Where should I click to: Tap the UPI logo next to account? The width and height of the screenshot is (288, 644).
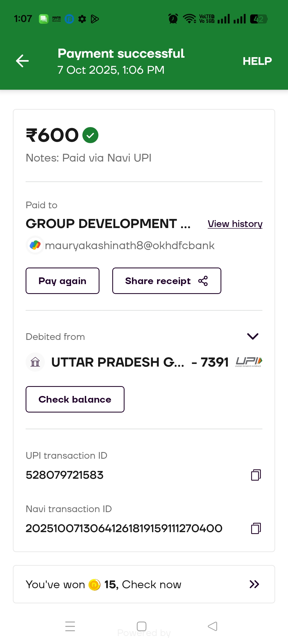pyautogui.click(x=249, y=362)
